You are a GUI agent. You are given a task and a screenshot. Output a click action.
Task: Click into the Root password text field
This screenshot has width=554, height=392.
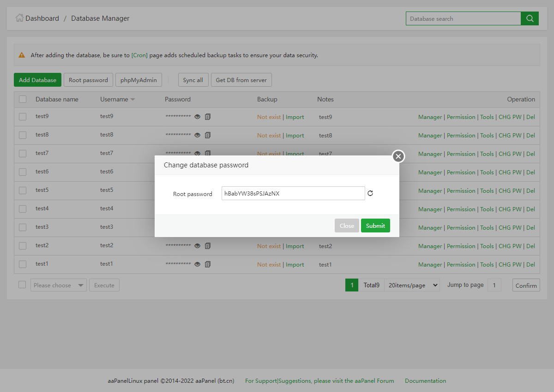(293, 194)
